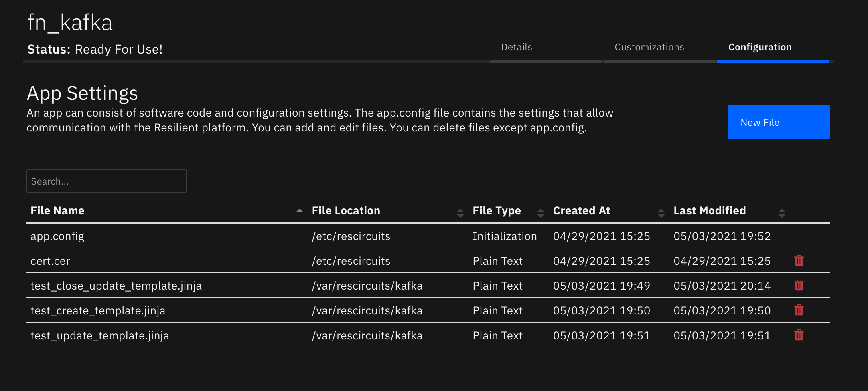The width and height of the screenshot is (868, 391).
Task: Click the Last Modified column header
Action: coord(710,211)
